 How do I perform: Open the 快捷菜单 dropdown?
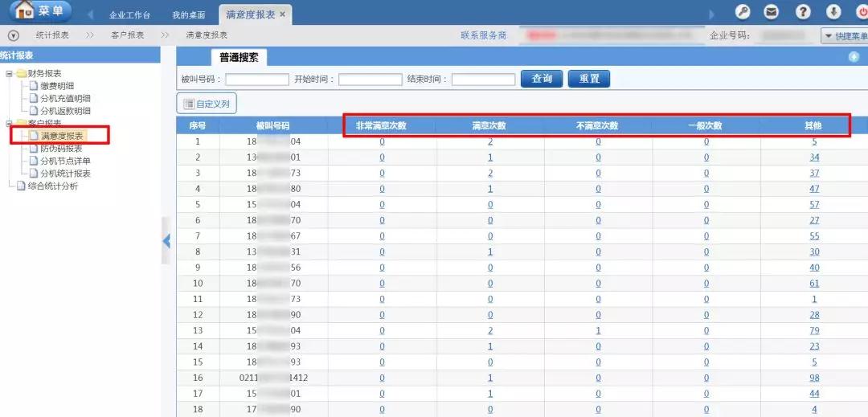[844, 36]
